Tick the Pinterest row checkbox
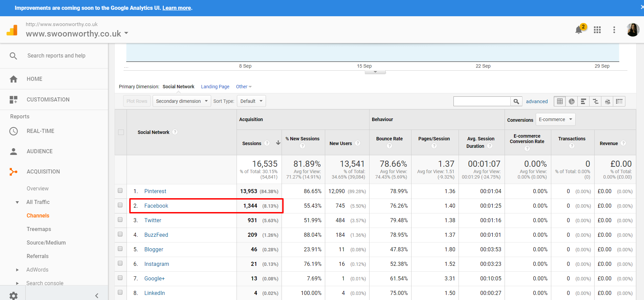The width and height of the screenshot is (644, 300). click(x=120, y=190)
